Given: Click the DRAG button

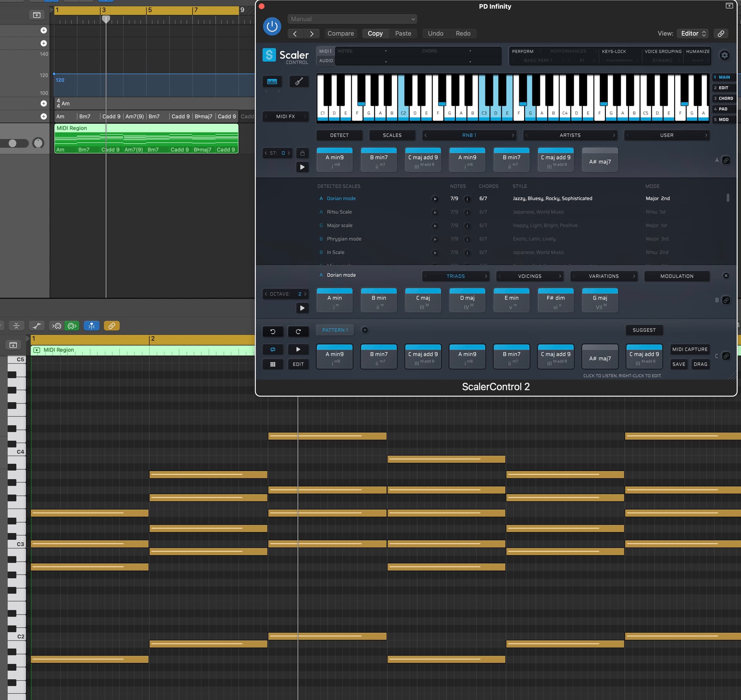Looking at the screenshot, I should click(700, 364).
